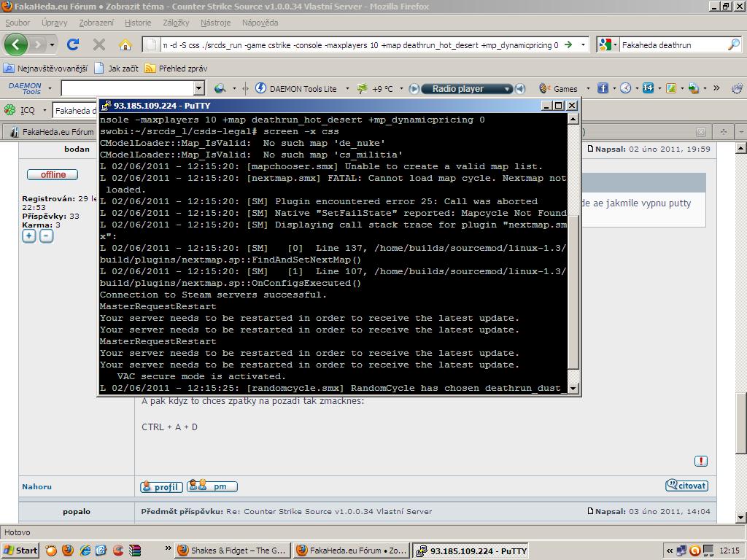747x560 pixels.
Task: Open the Přehled zpráv feed bookmark
Action: [177, 68]
